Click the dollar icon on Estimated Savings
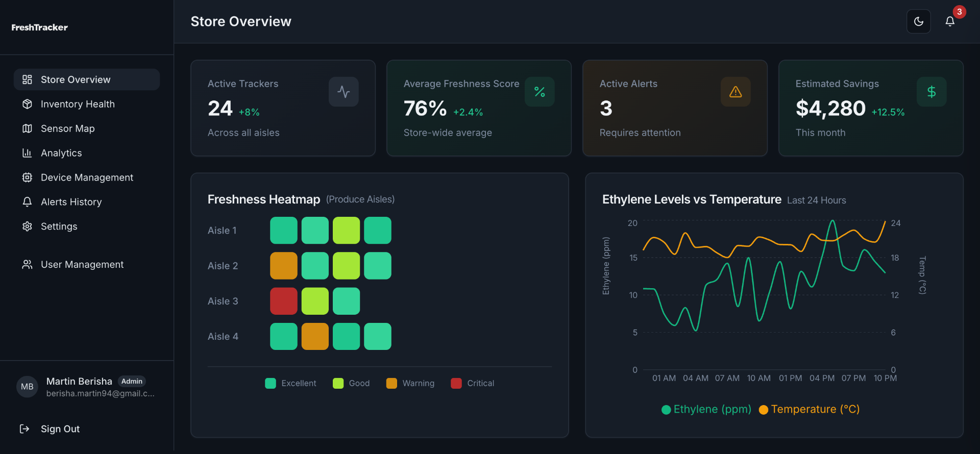Image resolution: width=980 pixels, height=454 pixels. pyautogui.click(x=932, y=92)
